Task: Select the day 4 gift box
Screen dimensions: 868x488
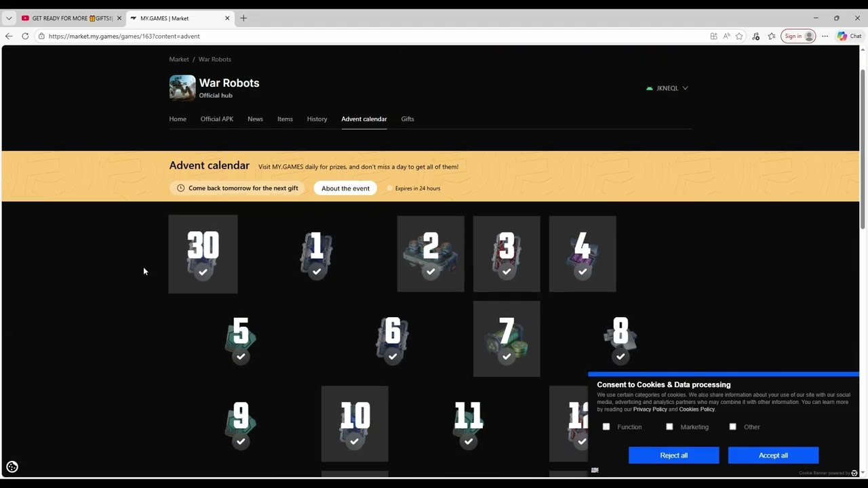Action: tap(583, 254)
